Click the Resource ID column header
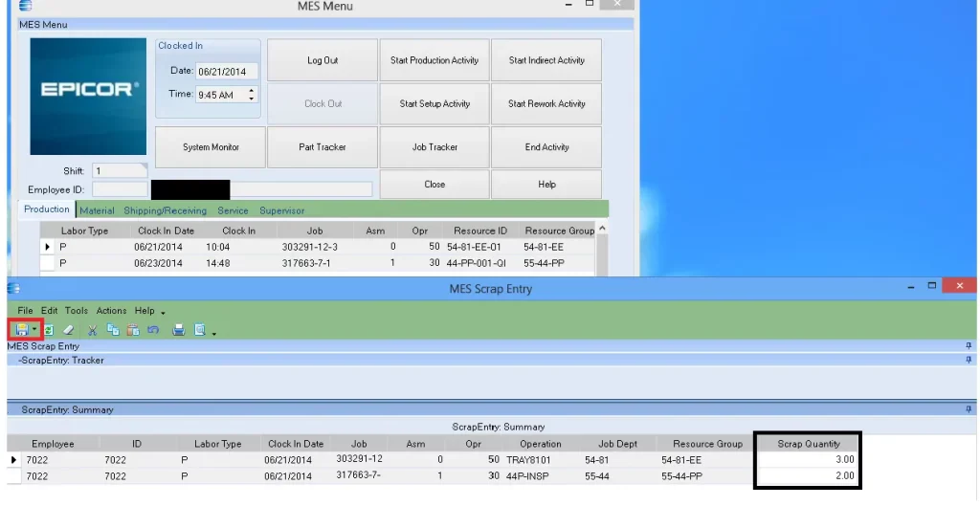This screenshot has height=506, width=980. (480, 231)
